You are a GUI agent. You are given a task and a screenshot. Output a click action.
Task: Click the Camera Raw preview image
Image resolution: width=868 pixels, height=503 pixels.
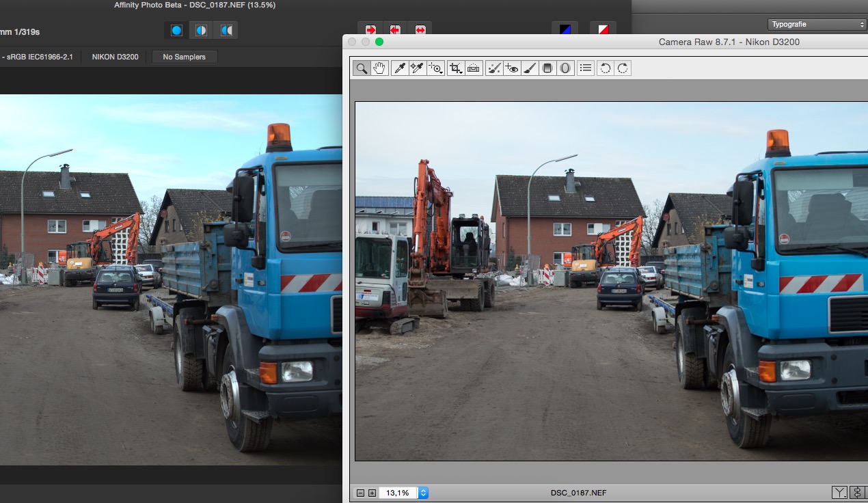[611, 281]
